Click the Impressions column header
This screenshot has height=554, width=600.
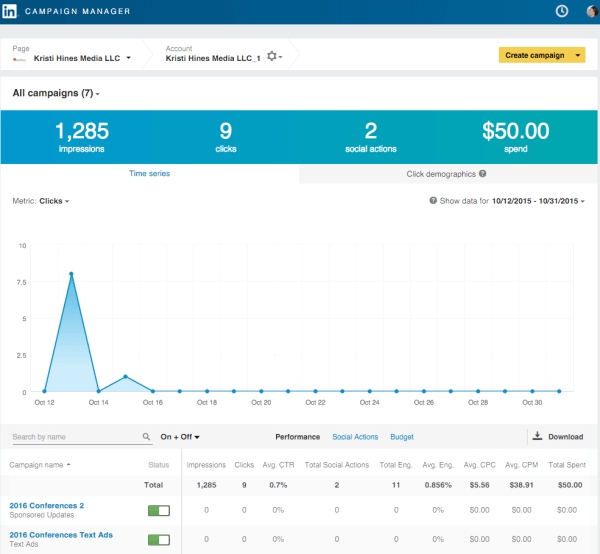[x=206, y=465]
